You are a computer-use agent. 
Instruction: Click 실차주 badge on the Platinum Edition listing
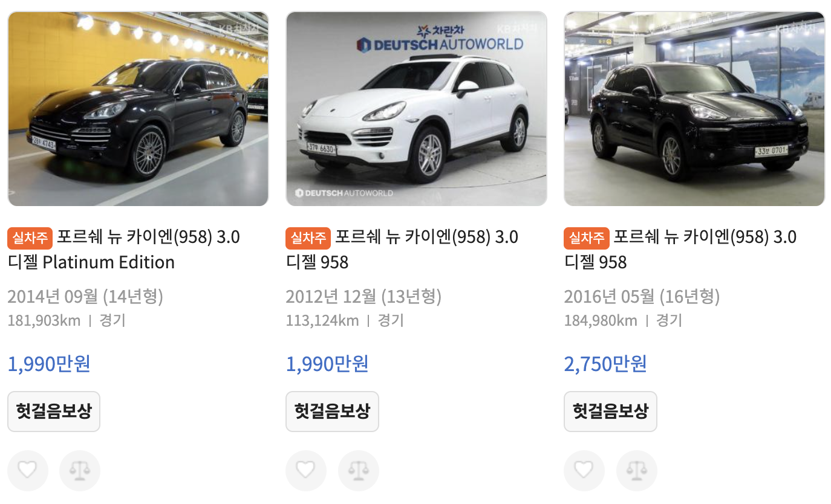(30, 237)
